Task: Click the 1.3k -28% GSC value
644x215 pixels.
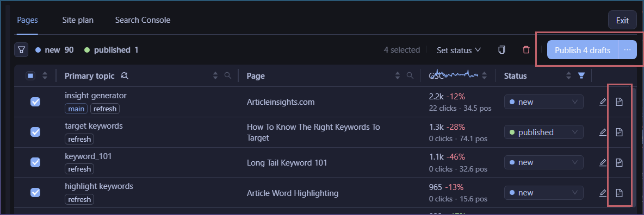Action: [x=447, y=127]
